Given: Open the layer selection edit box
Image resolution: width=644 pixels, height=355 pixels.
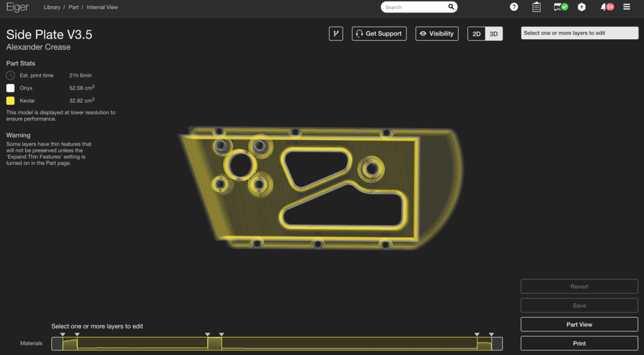Looking at the screenshot, I should pos(579,33).
